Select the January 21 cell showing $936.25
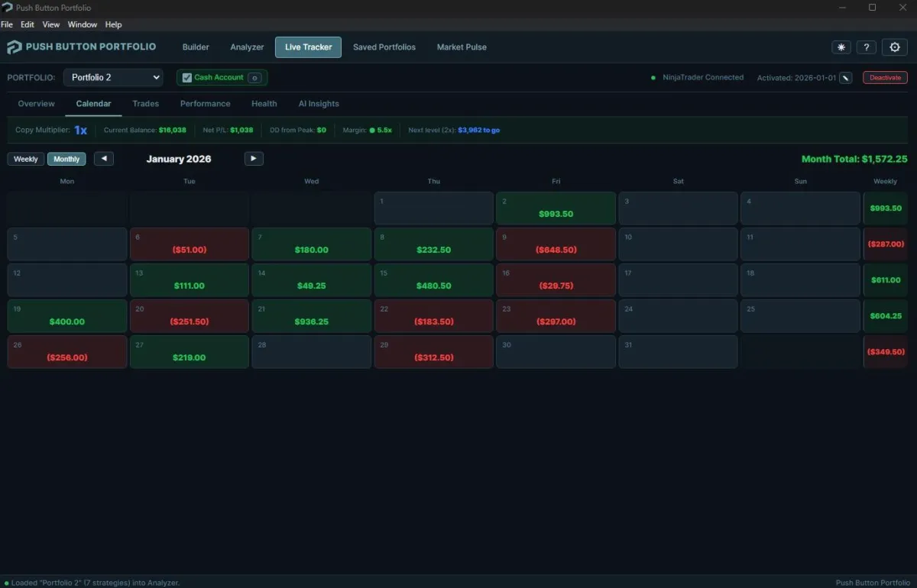 coord(312,316)
